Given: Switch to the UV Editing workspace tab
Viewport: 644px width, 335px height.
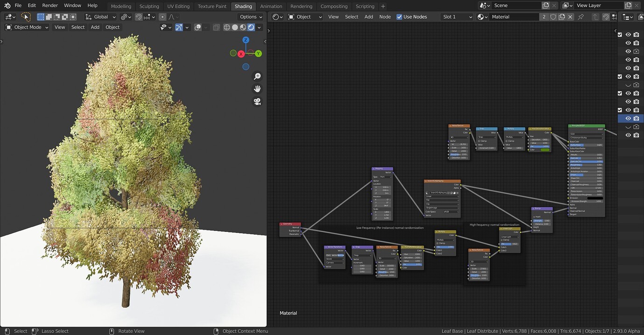Looking at the screenshot, I should point(178,7).
